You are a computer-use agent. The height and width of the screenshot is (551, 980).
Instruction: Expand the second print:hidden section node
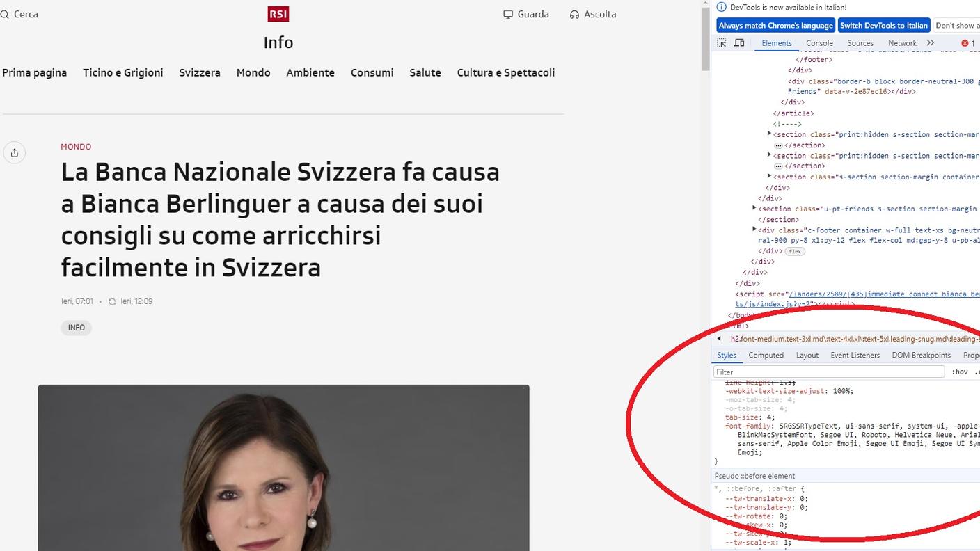[x=769, y=155]
